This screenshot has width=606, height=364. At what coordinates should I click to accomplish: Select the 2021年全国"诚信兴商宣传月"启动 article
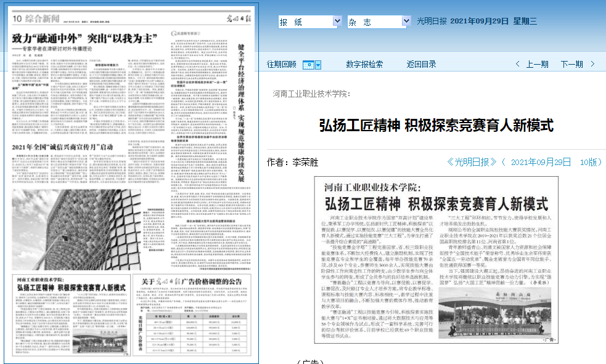[63, 147]
